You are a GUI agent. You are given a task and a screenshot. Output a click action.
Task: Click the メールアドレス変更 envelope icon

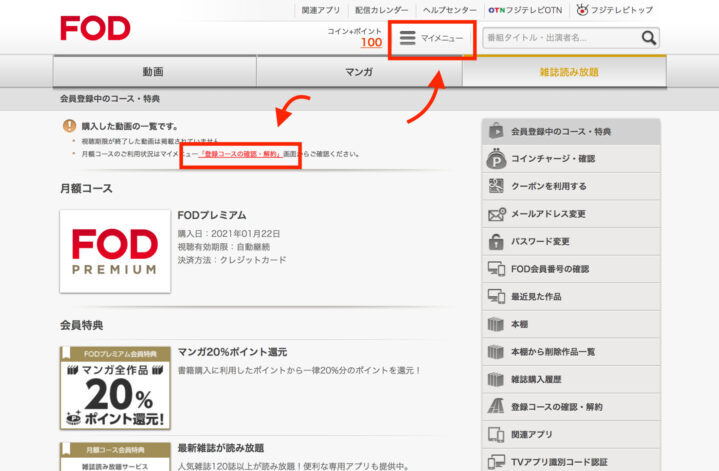497,214
